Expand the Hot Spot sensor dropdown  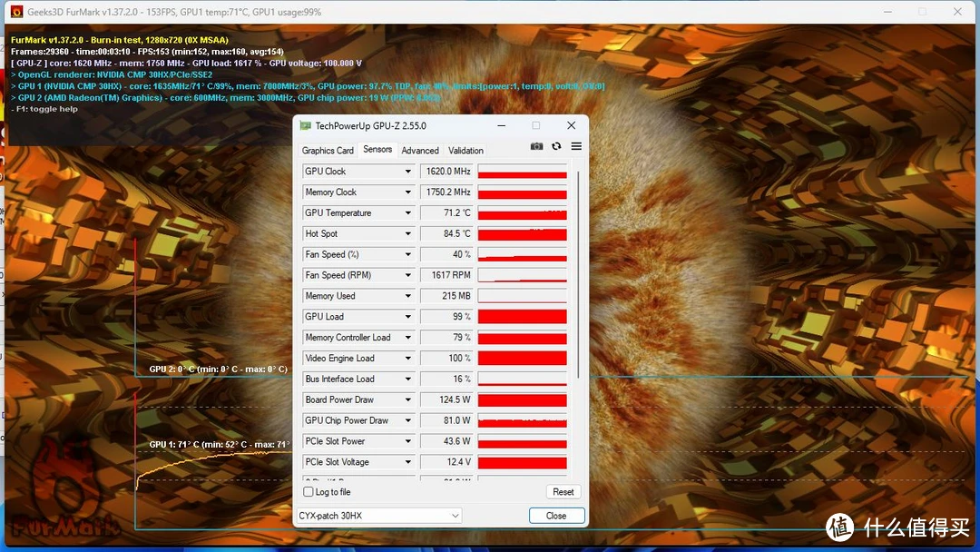(408, 234)
